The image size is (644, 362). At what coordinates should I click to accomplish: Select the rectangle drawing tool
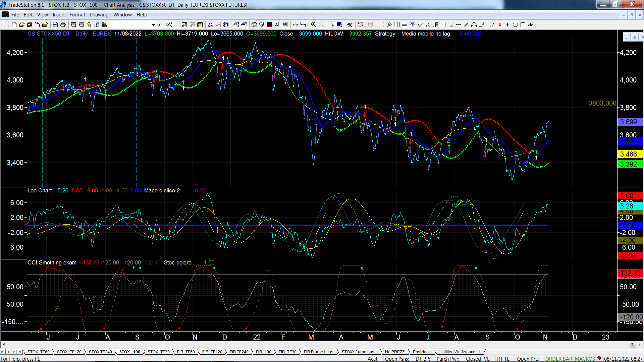click(x=523, y=25)
